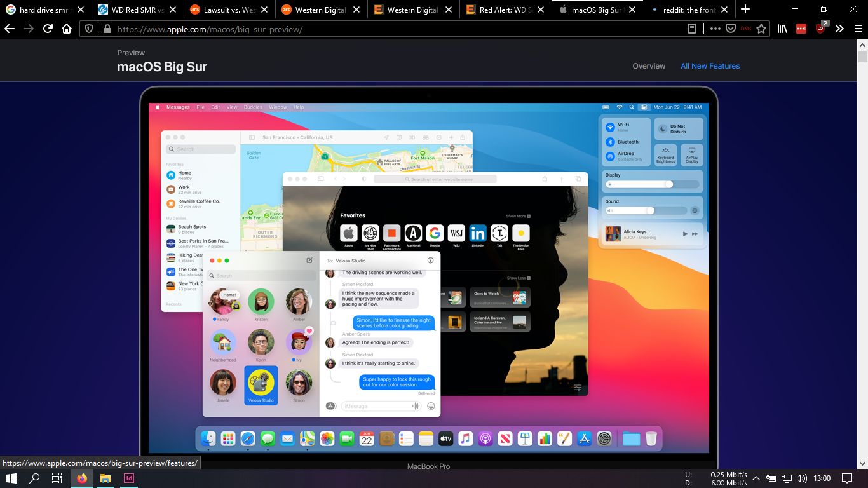Open the Library bookmarks and history icon

point(783,29)
